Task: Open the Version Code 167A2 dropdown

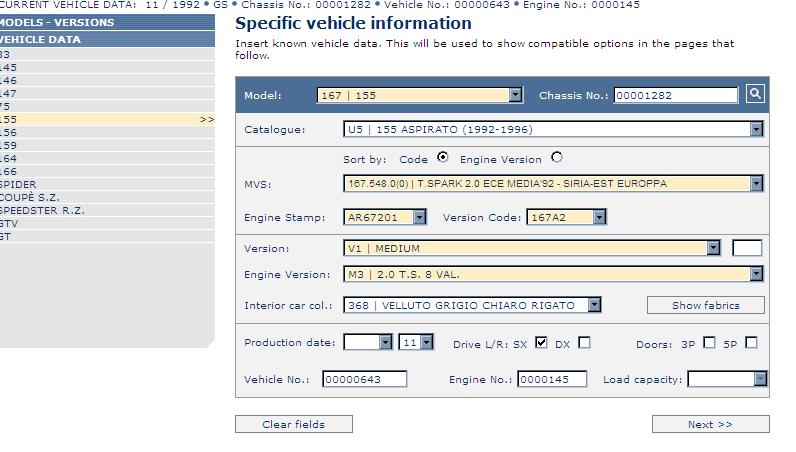Action: (598, 217)
